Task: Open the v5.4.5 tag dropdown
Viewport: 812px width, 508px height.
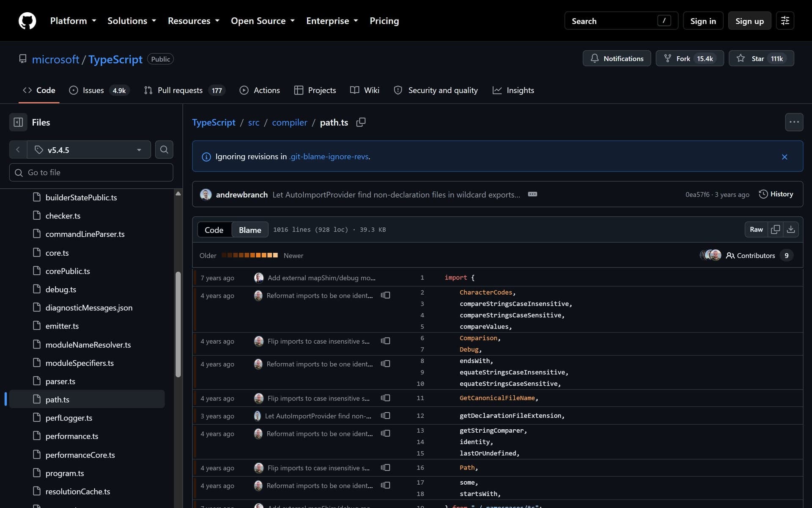Action: [89, 150]
